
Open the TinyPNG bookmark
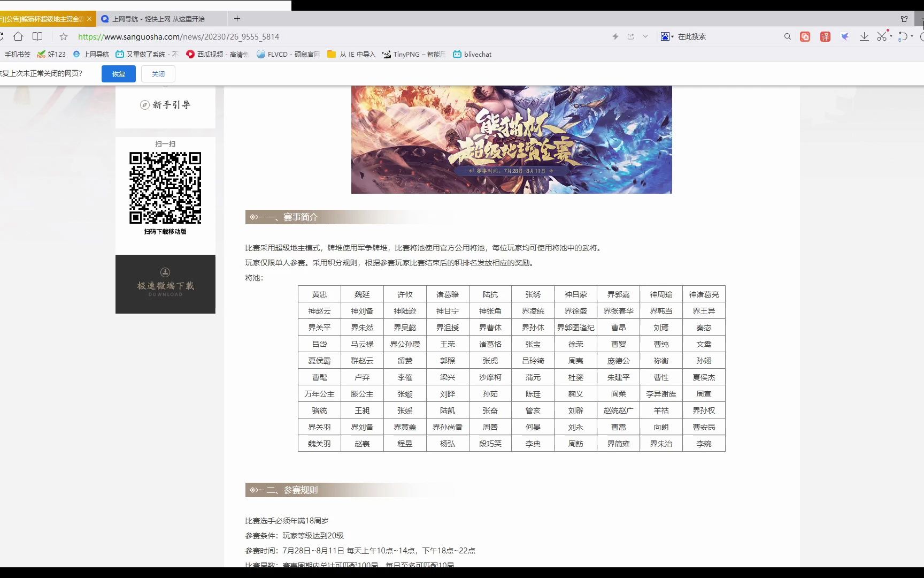[414, 54]
